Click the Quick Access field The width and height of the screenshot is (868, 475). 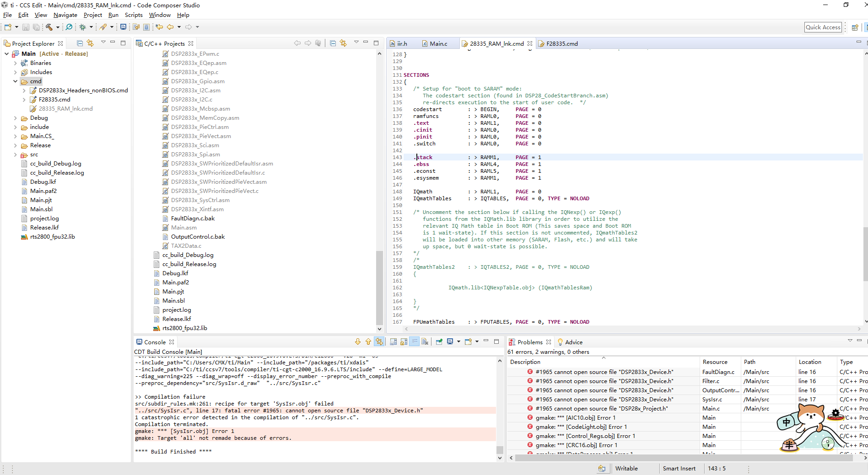click(x=823, y=27)
